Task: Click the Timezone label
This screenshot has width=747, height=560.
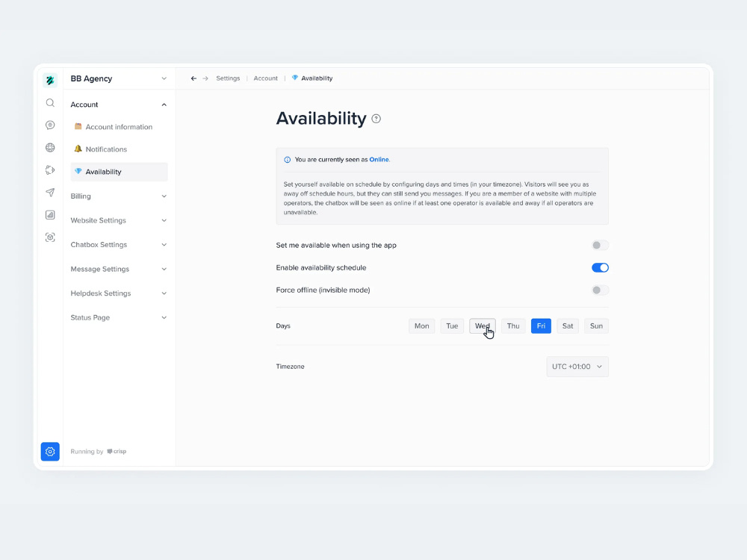Action: (x=290, y=367)
